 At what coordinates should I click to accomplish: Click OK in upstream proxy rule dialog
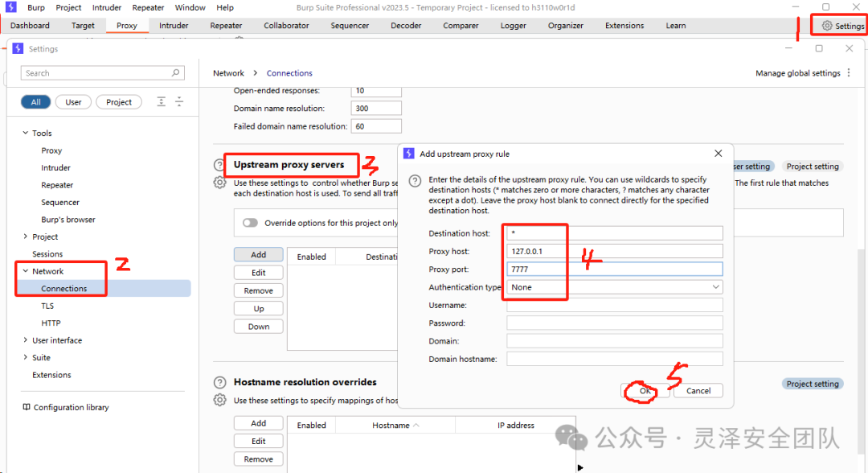pyautogui.click(x=645, y=390)
